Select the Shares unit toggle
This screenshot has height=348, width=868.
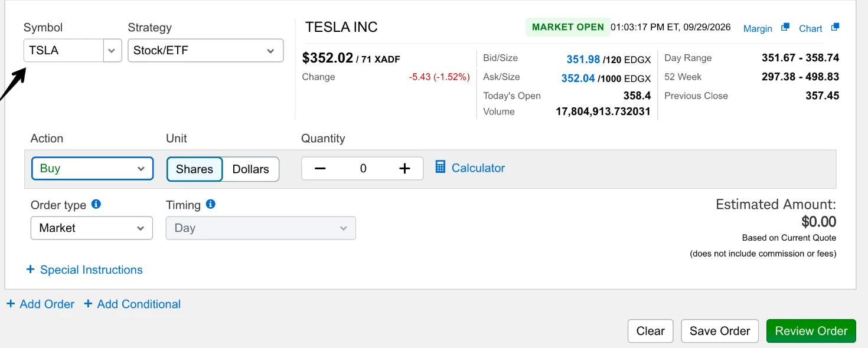pos(194,169)
